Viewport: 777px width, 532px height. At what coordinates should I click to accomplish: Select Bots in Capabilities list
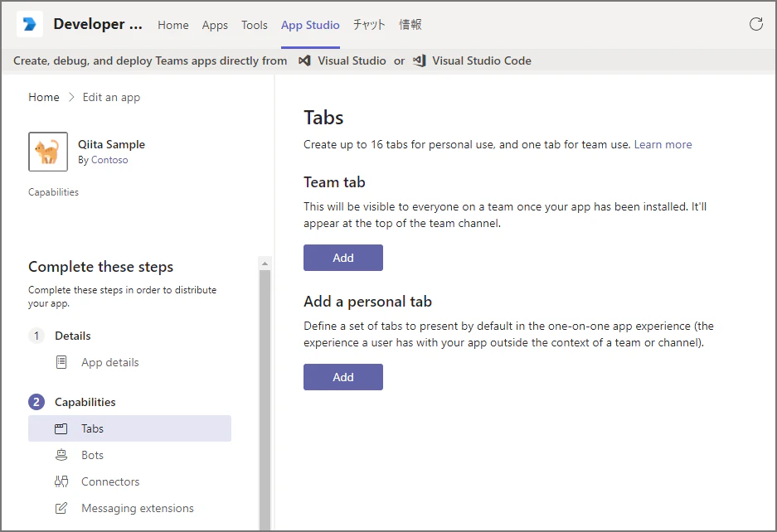[93, 455]
